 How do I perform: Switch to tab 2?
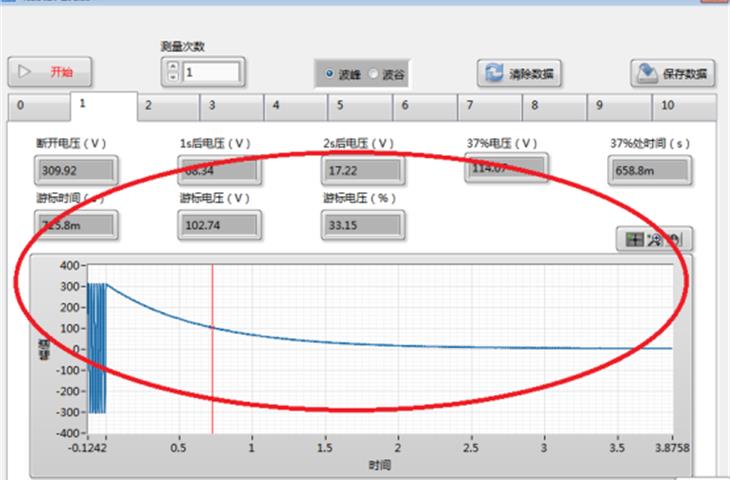(167, 104)
